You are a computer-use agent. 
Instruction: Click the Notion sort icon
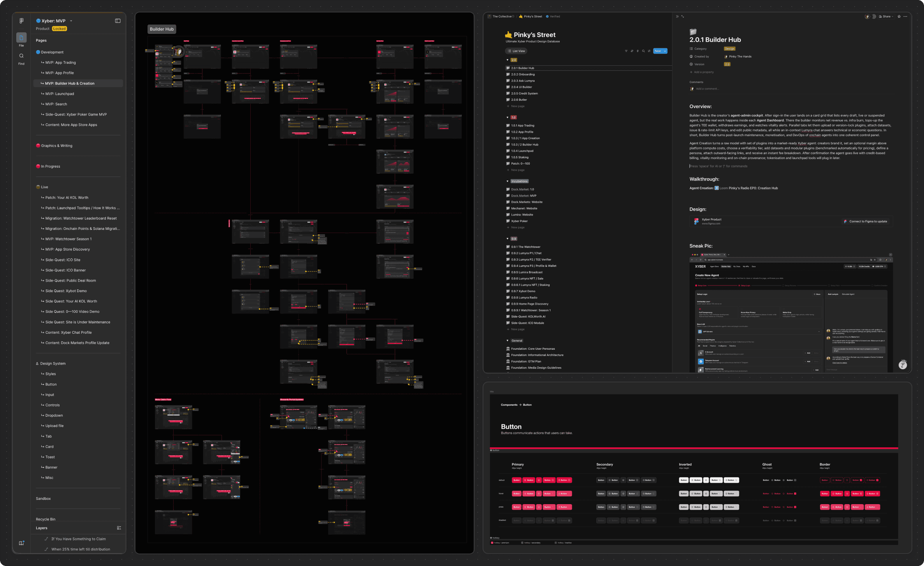[x=632, y=51]
